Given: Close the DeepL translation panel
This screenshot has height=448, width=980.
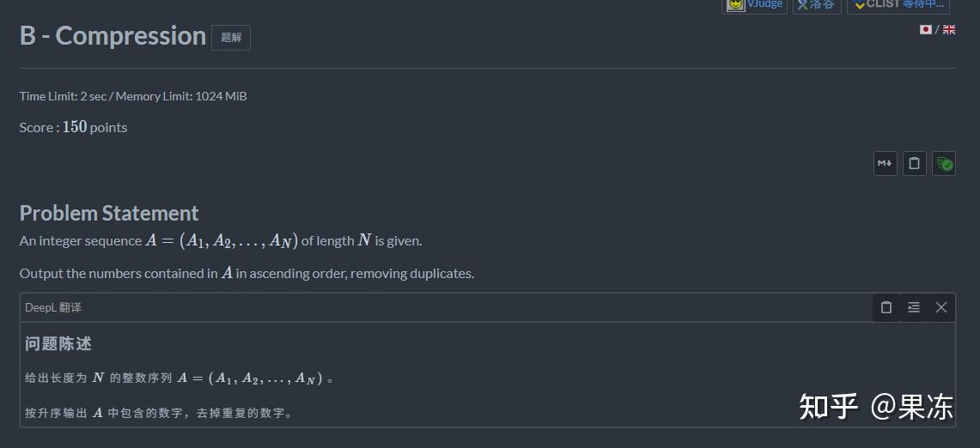Looking at the screenshot, I should tap(941, 307).
